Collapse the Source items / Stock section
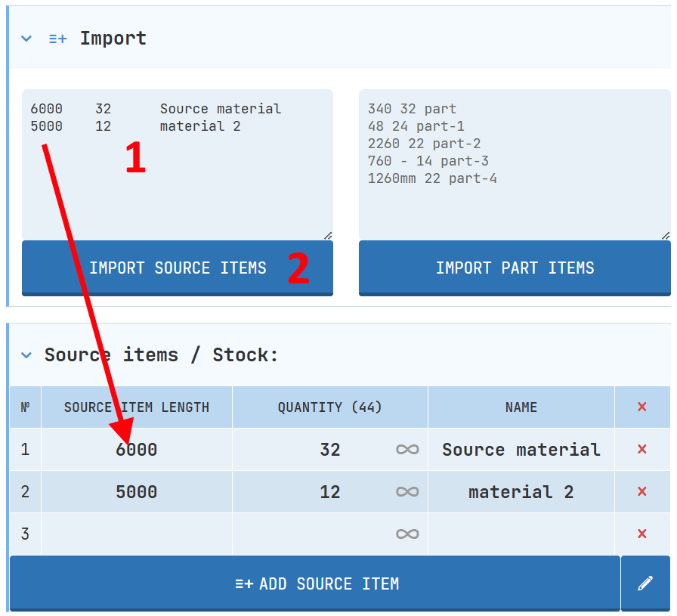This screenshot has width=677, height=616. pyautogui.click(x=26, y=355)
